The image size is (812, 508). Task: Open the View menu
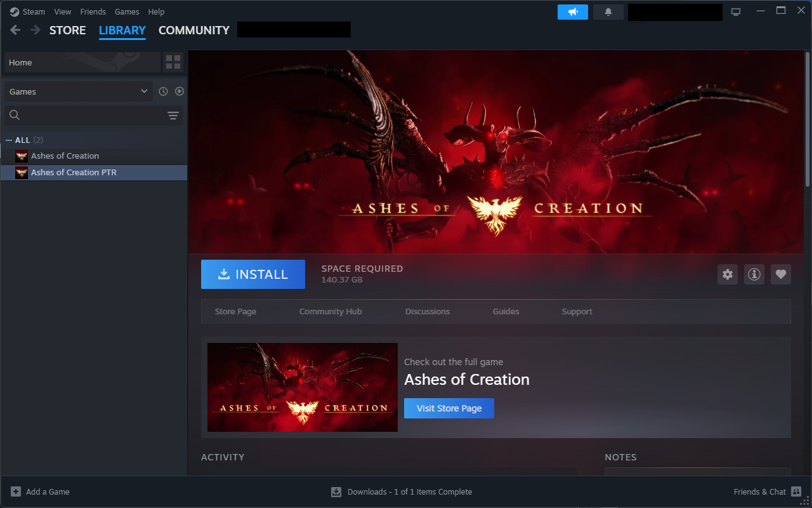click(x=63, y=12)
